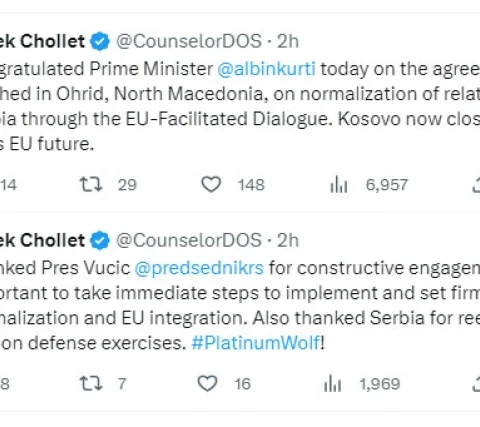Open the second tweet's 2h timestamp
This screenshot has height=427, width=480.
pyautogui.click(x=288, y=240)
